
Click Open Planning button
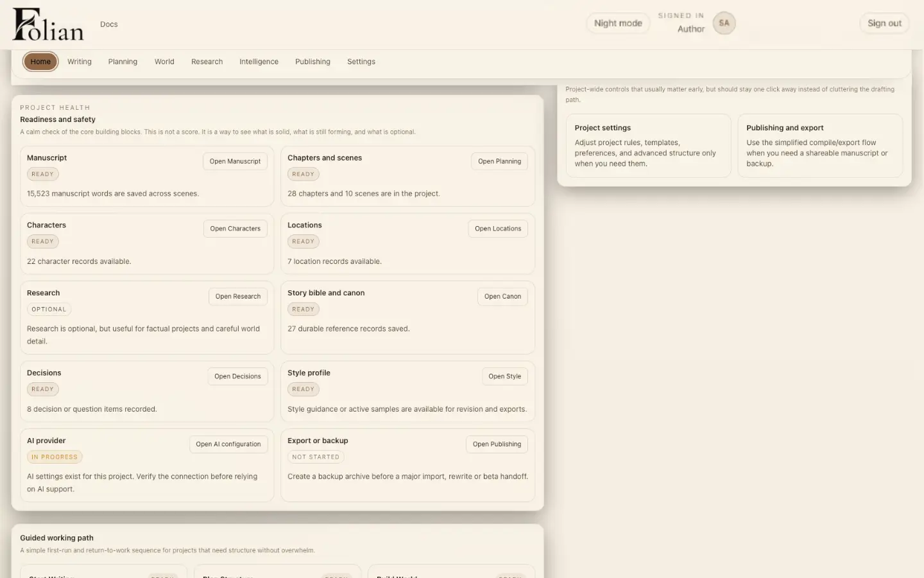pos(499,161)
